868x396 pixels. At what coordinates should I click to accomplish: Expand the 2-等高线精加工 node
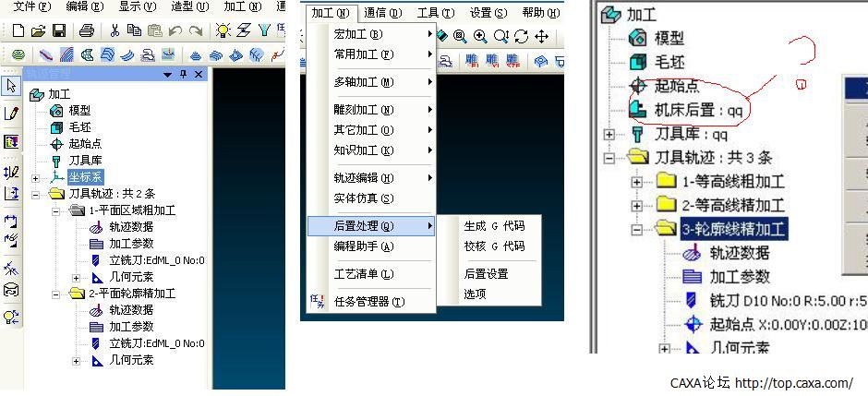tap(636, 206)
